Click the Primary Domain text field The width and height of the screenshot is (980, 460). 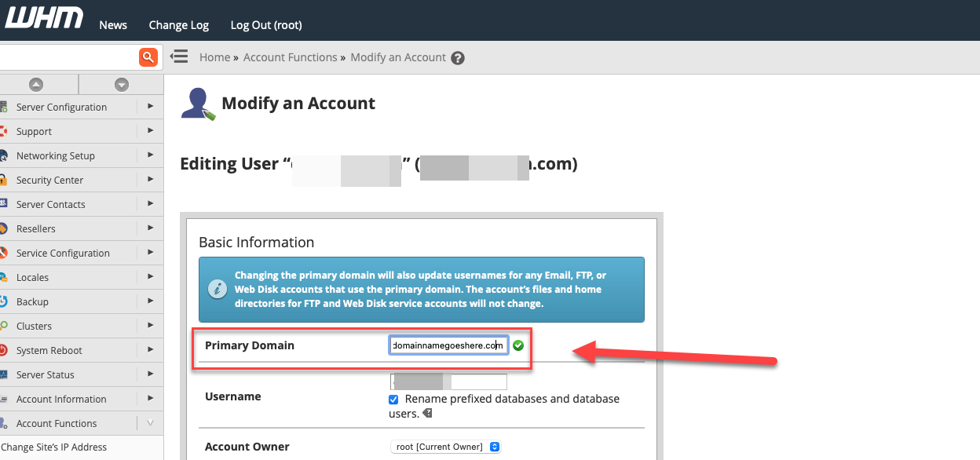(448, 345)
